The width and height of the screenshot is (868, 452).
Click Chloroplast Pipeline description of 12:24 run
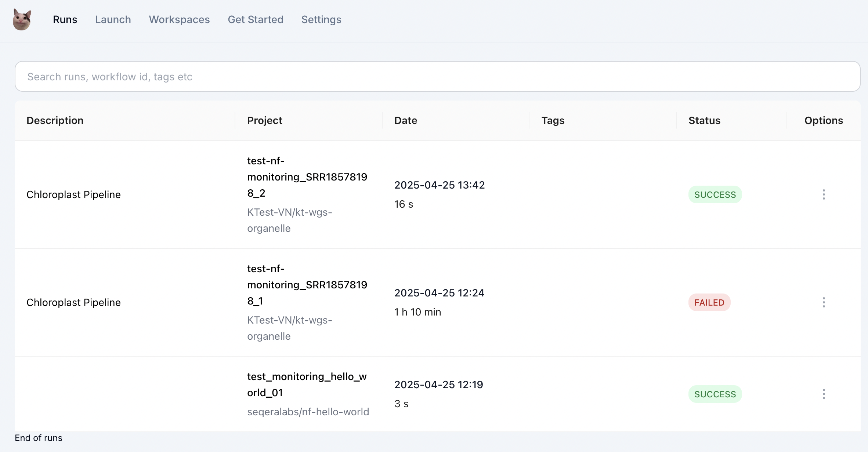click(73, 302)
